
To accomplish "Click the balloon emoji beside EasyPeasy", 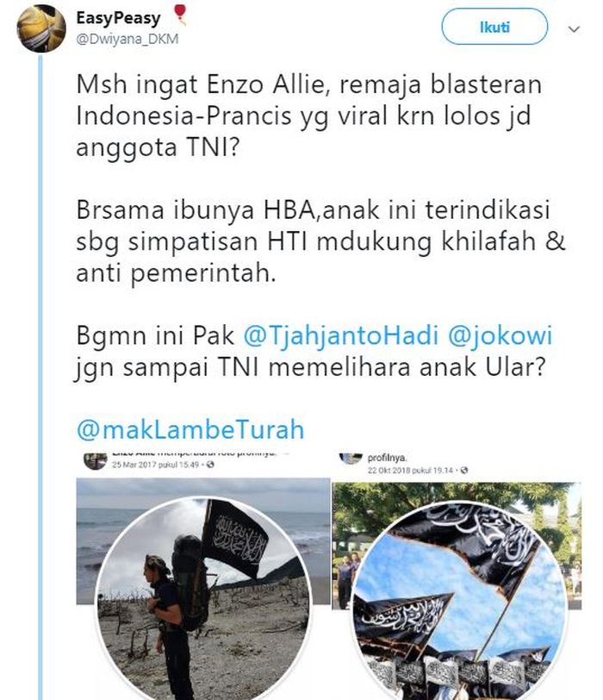I will pos(180,14).
